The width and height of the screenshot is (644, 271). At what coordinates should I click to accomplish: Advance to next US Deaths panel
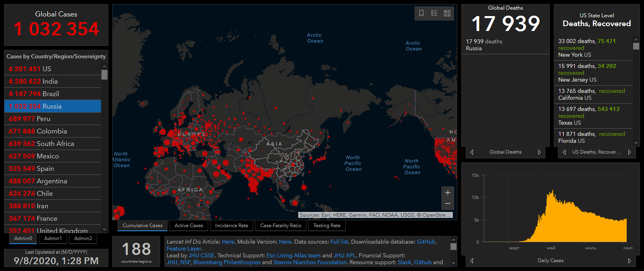pyautogui.click(x=630, y=152)
